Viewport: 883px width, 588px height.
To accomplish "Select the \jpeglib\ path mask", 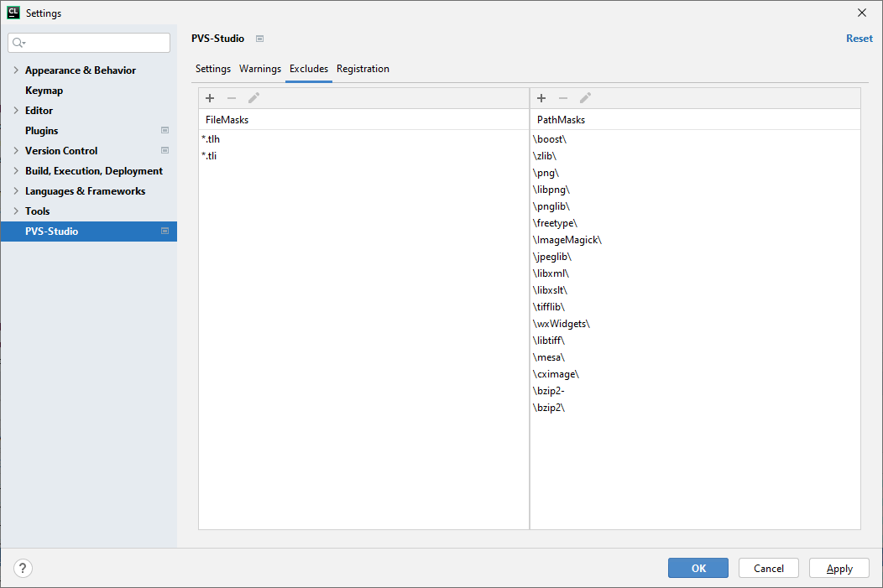I will coord(696,257).
